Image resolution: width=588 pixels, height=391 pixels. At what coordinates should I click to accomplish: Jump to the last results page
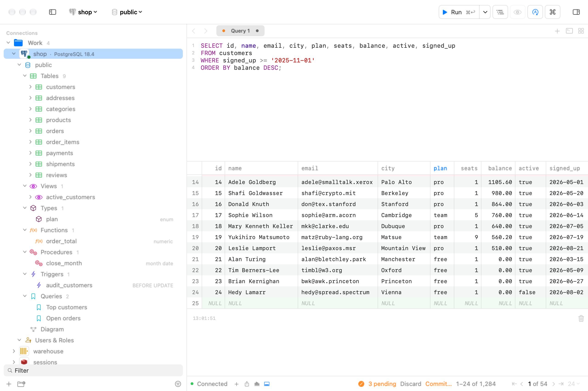(561, 384)
